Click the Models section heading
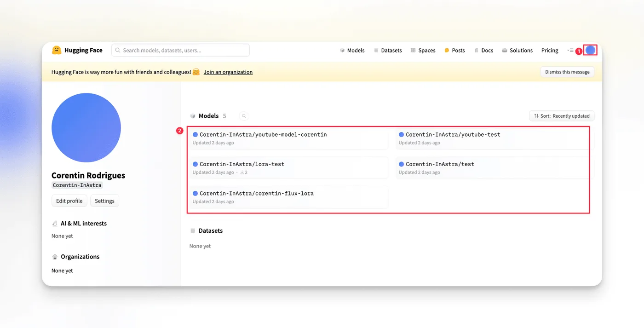The height and width of the screenshot is (328, 644). click(x=208, y=116)
